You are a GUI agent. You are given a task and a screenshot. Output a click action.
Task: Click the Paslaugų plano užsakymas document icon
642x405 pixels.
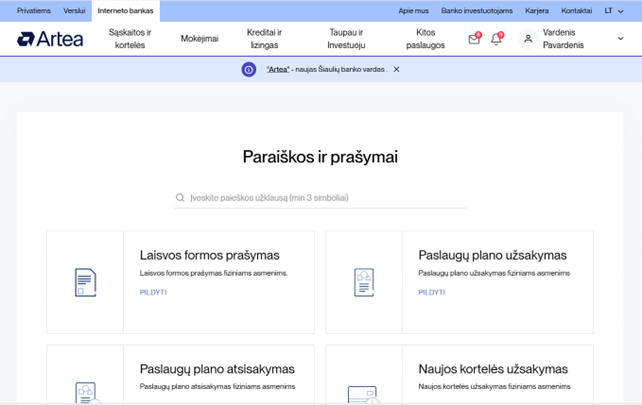coord(364,283)
